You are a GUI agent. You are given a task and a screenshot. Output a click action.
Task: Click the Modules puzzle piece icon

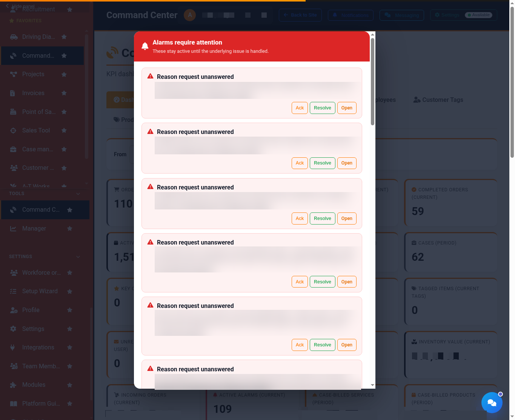[13, 385]
